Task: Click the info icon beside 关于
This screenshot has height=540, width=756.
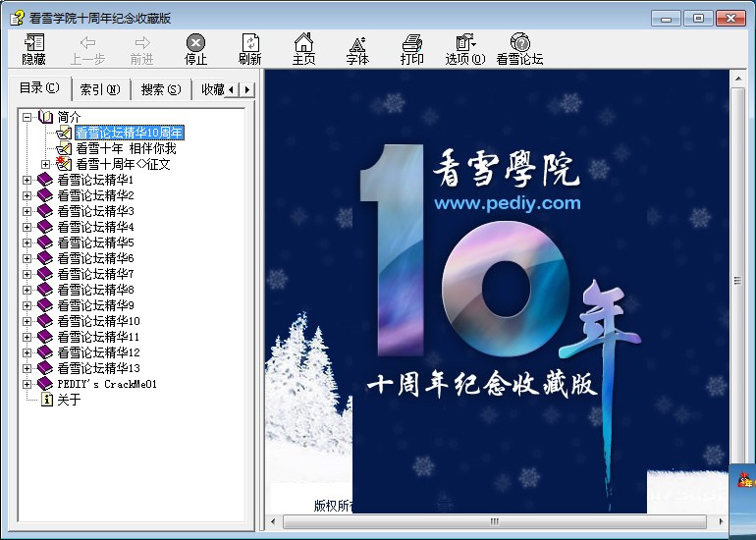Action: click(47, 400)
